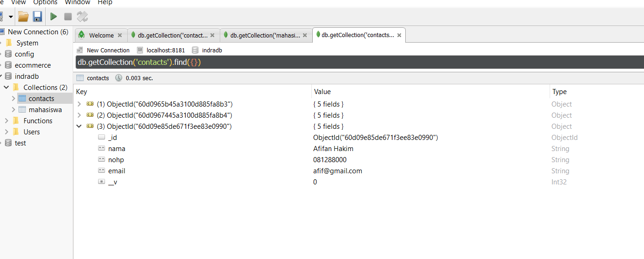Click the document icon of ObjectId ending fa8b4
Screen dimensions: 644x259
pyautogui.click(x=90, y=115)
